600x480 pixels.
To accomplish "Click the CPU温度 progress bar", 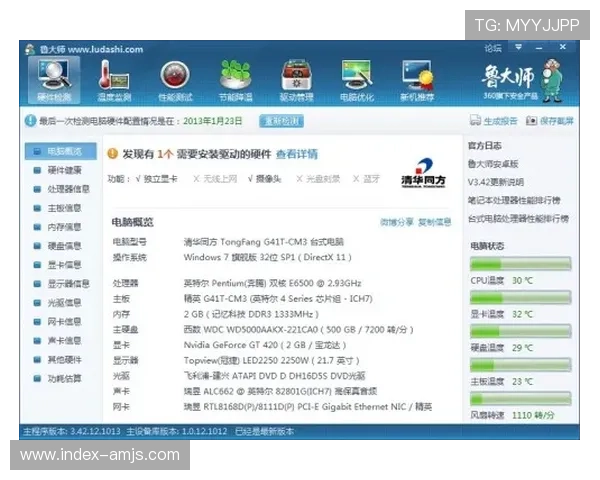I will click(x=520, y=264).
